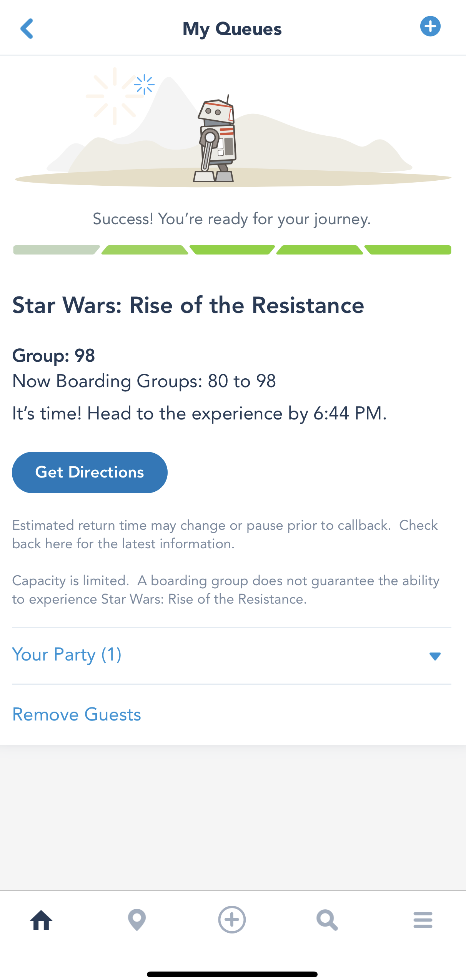466x980 pixels.
Task: Tap the last green progress segment
Action: tap(408, 250)
